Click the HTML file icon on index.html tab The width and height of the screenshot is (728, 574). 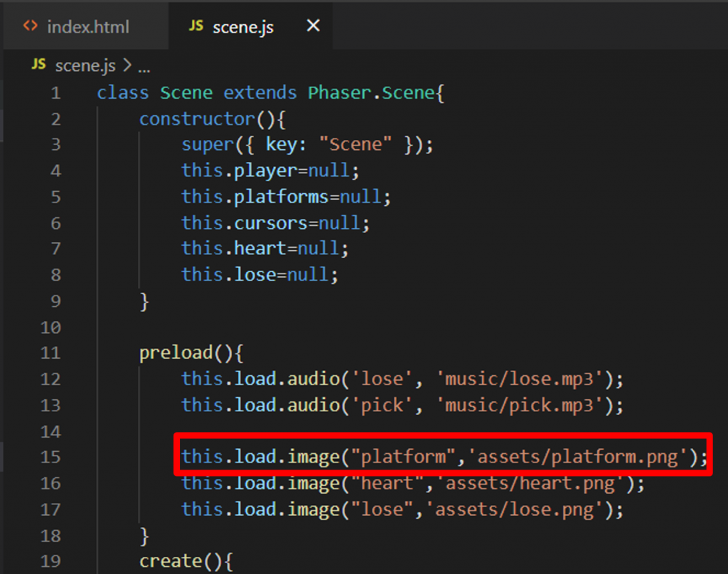[31, 26]
